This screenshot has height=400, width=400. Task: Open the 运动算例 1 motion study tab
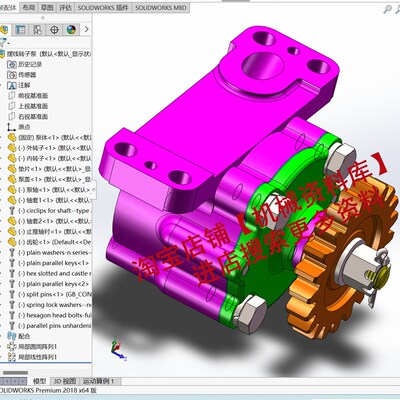point(99,381)
